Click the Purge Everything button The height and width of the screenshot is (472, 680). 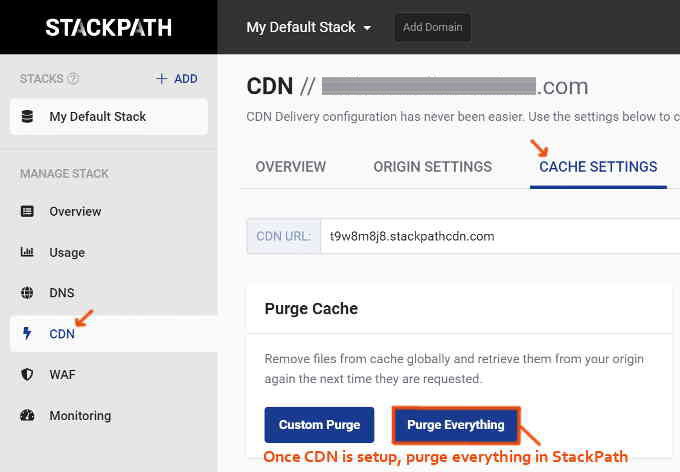pos(456,425)
